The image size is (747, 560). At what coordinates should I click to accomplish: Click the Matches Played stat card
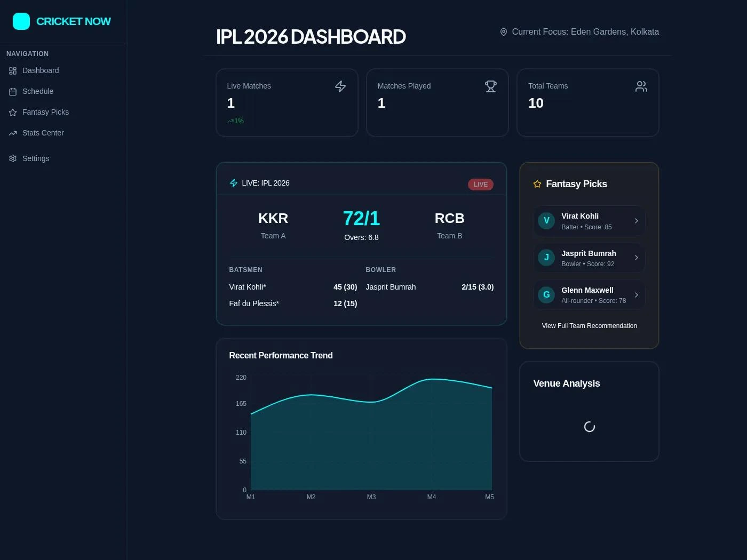pyautogui.click(x=438, y=102)
